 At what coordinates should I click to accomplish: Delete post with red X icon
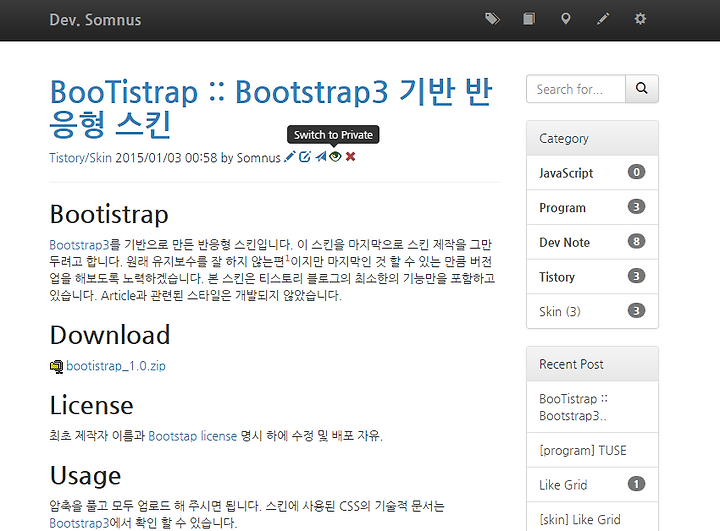point(350,157)
